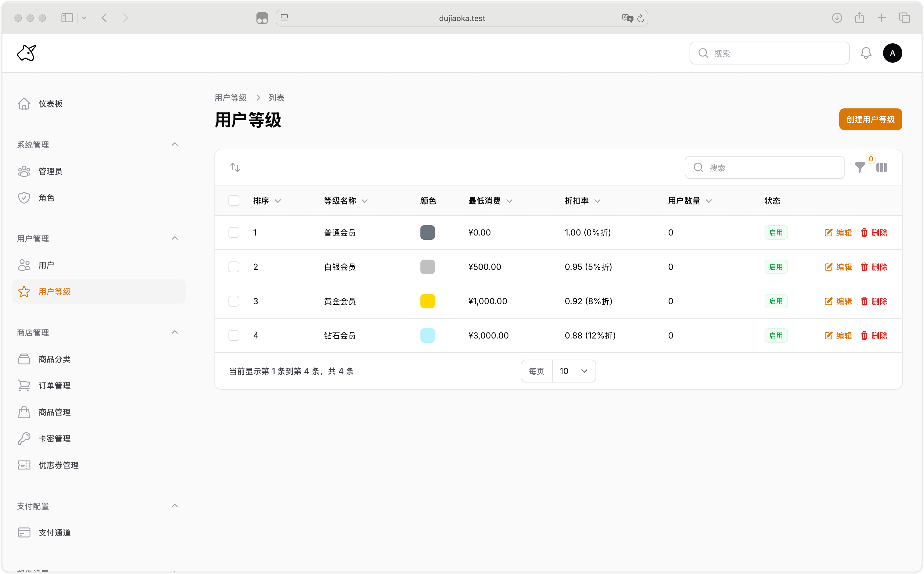Collapse the 系统管理 sidebar group
Image resolution: width=924 pixels, height=574 pixels.
coord(175,145)
